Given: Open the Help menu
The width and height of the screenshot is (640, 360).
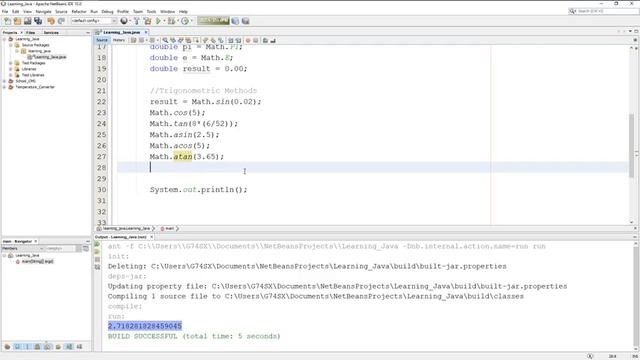Looking at the screenshot, I should coord(183,11).
